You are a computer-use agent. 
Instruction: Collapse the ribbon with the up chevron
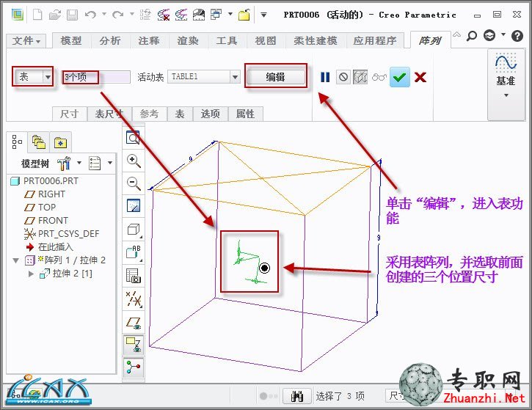pyautogui.click(x=456, y=34)
